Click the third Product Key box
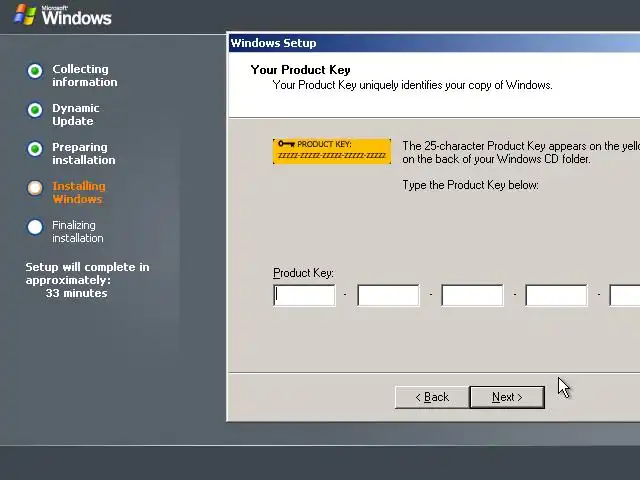The width and height of the screenshot is (640, 480). pyautogui.click(x=472, y=295)
